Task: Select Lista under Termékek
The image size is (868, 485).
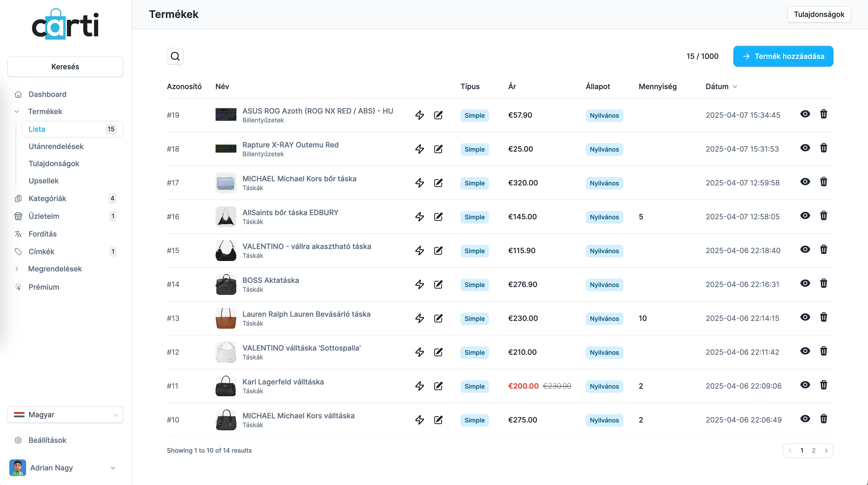Action: point(72,129)
